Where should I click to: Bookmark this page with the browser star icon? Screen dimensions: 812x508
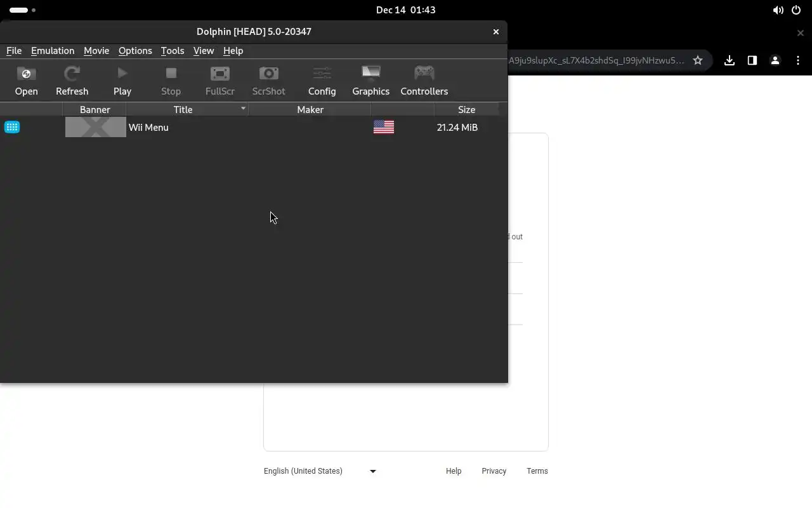(x=698, y=60)
